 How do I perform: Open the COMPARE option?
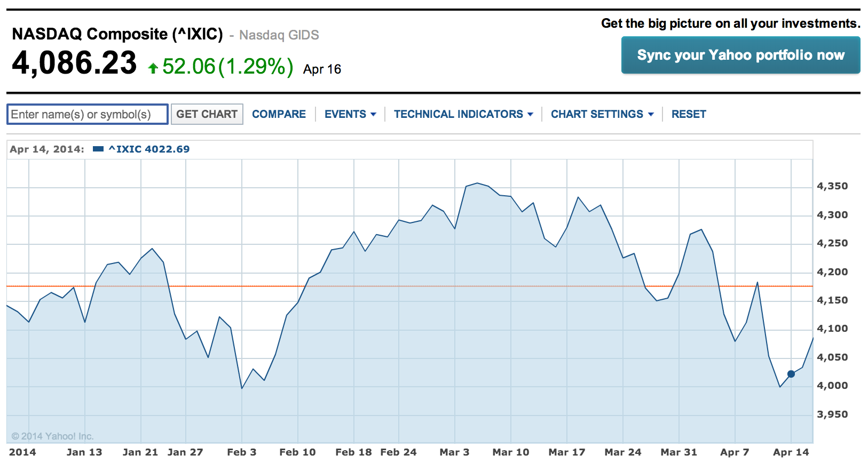click(279, 114)
